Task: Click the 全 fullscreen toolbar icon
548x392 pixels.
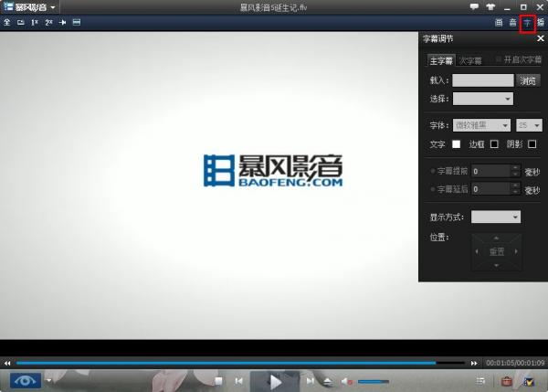Action: pos(6,22)
